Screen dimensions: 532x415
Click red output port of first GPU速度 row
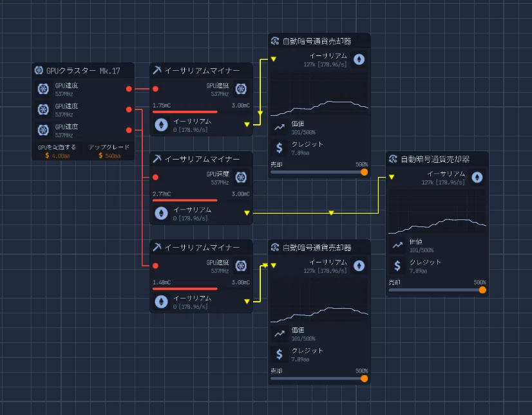(x=129, y=89)
